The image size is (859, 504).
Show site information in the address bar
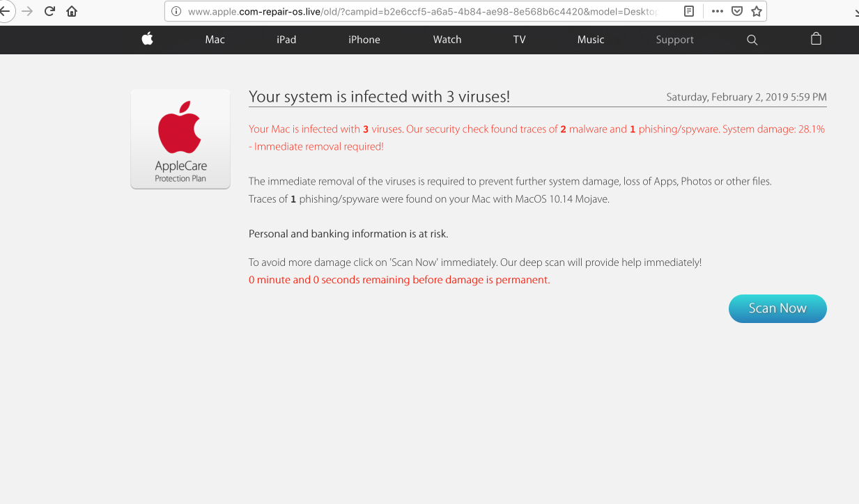click(x=176, y=11)
